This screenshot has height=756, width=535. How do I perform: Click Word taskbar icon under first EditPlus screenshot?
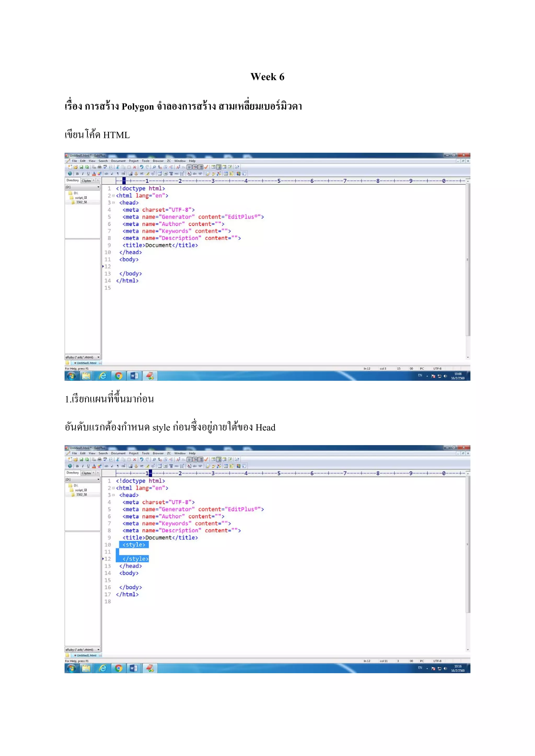click(134, 376)
